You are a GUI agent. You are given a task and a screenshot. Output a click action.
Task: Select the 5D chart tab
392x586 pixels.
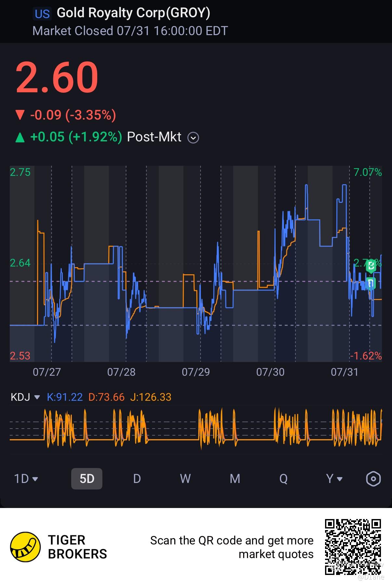coord(87,479)
